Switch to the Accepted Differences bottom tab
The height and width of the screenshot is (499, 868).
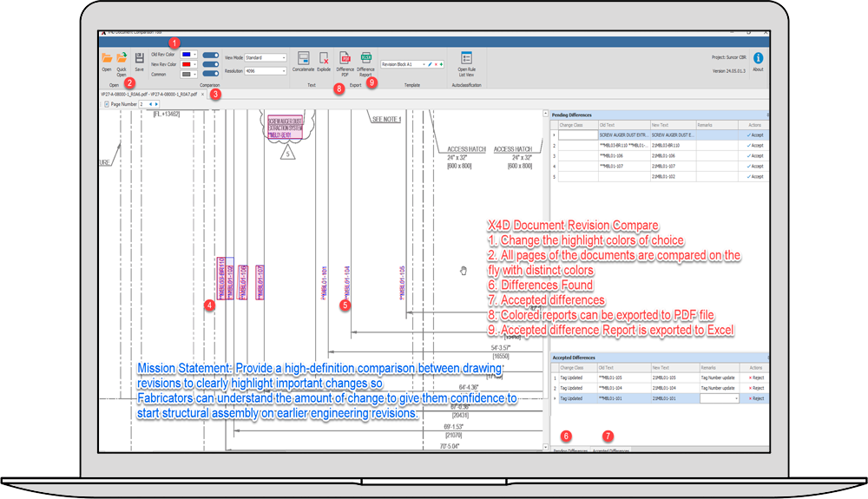[x=610, y=450]
